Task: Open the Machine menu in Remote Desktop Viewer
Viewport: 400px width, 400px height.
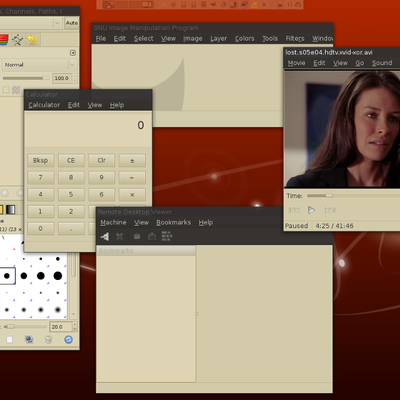Action: click(113, 222)
